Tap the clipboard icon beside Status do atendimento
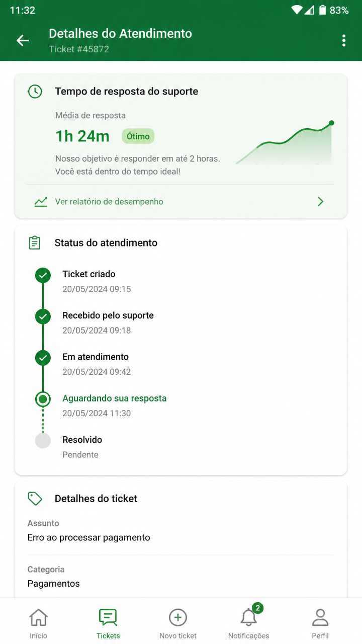 (35, 243)
